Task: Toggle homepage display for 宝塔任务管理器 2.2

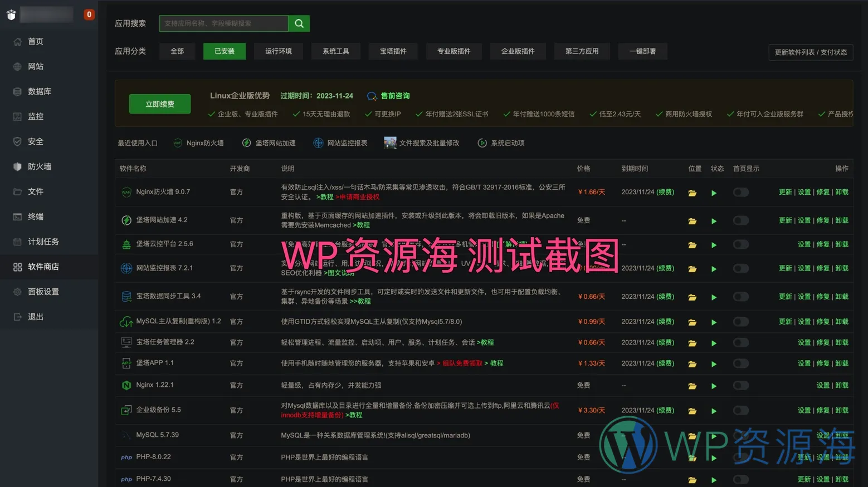Action: tap(740, 343)
